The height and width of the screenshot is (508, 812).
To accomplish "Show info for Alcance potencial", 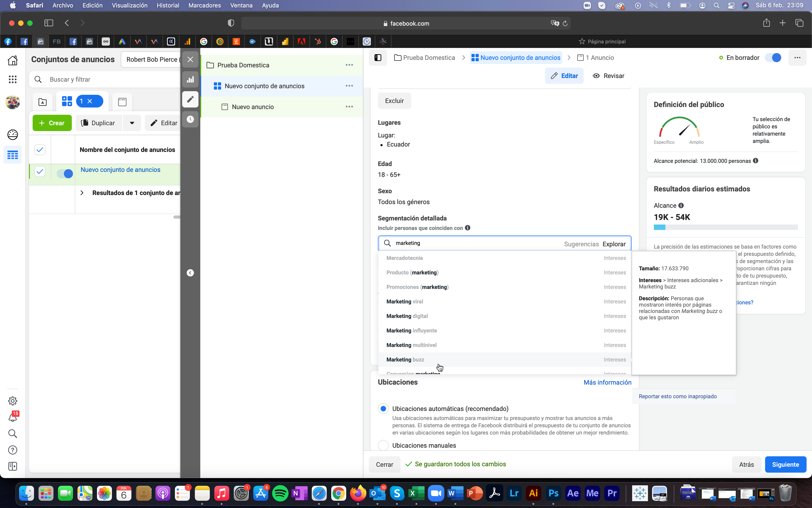I will [756, 161].
